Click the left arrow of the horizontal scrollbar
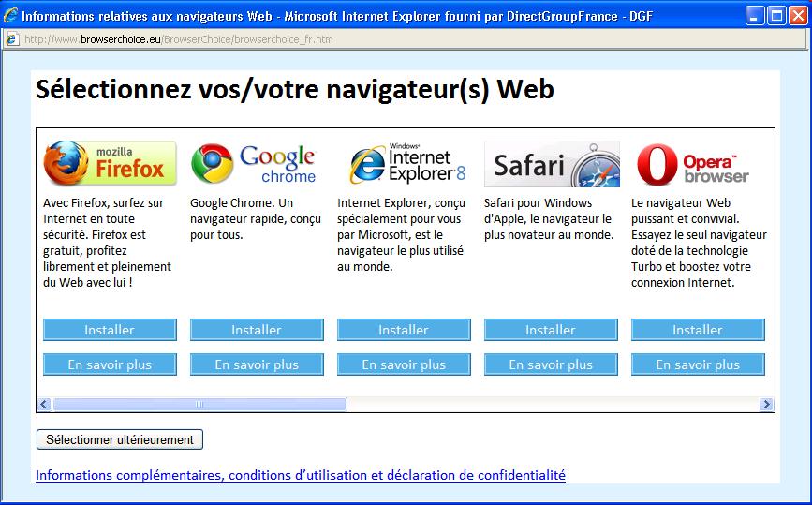Viewport: 812px width, 505px height. (44, 404)
